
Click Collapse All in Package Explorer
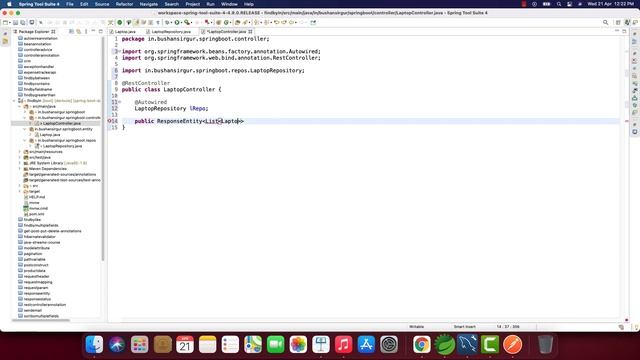(x=71, y=31)
